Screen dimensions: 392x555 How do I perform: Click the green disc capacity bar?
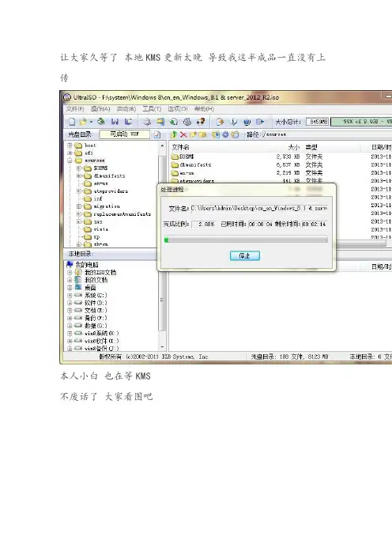[361, 122]
